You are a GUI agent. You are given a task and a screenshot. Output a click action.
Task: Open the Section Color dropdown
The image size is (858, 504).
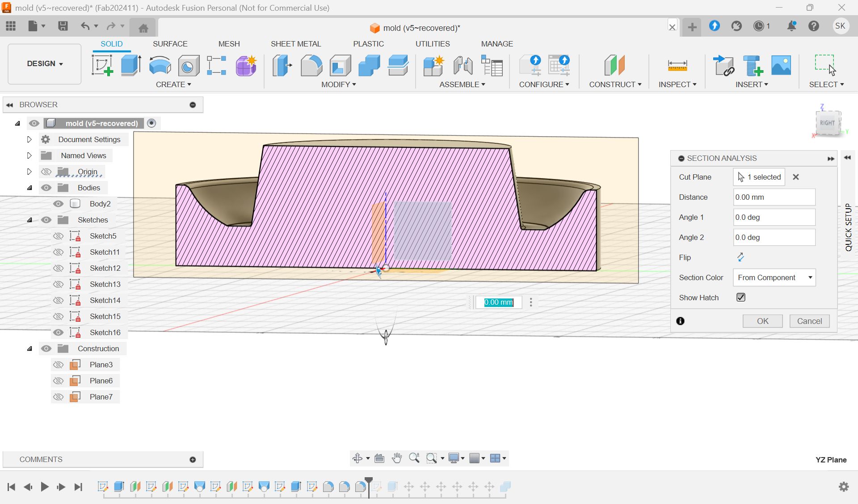(x=774, y=277)
